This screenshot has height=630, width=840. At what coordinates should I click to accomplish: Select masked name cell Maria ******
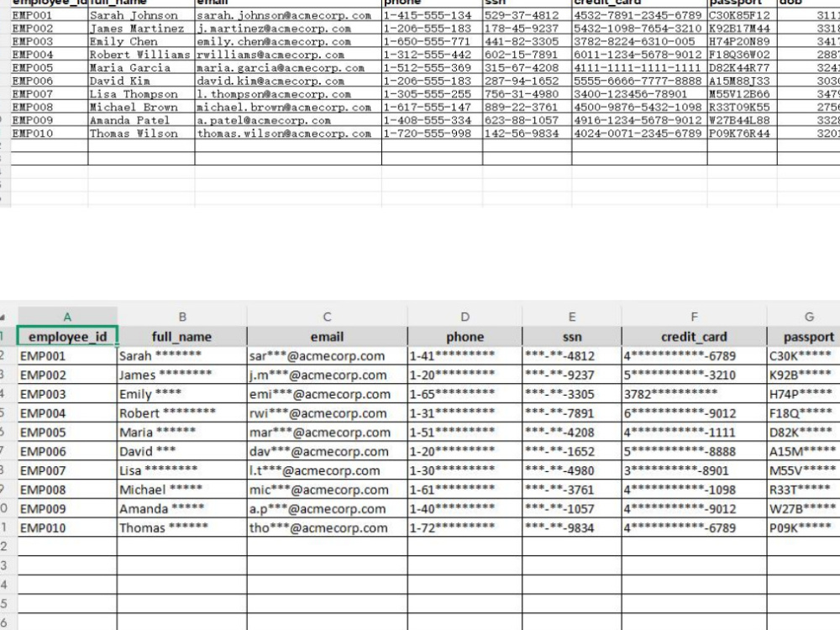point(182,433)
